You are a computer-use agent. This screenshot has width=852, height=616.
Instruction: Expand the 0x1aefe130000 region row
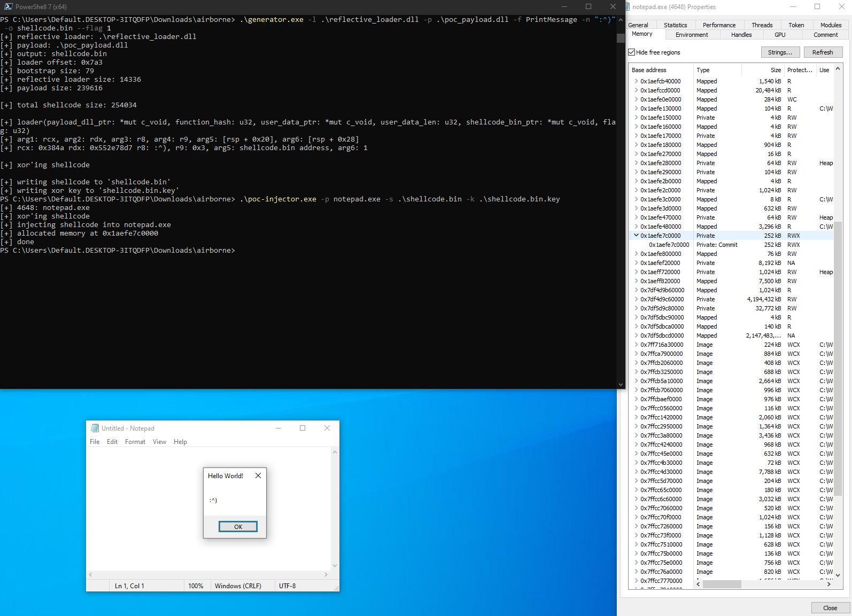point(636,108)
